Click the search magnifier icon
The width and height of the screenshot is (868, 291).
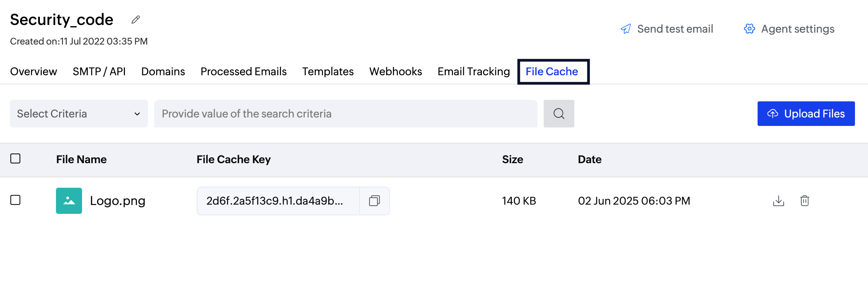coord(559,114)
